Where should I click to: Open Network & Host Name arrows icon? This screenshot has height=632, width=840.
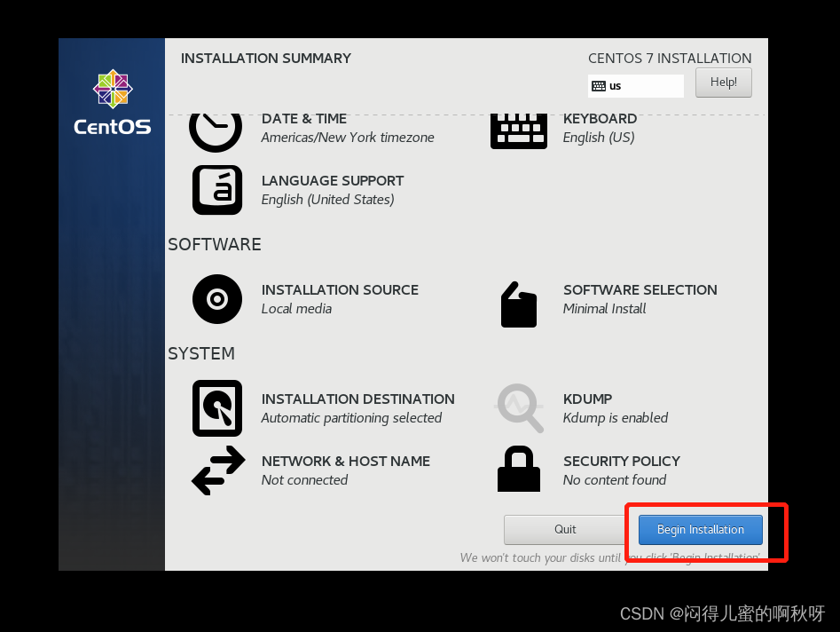coord(218,470)
